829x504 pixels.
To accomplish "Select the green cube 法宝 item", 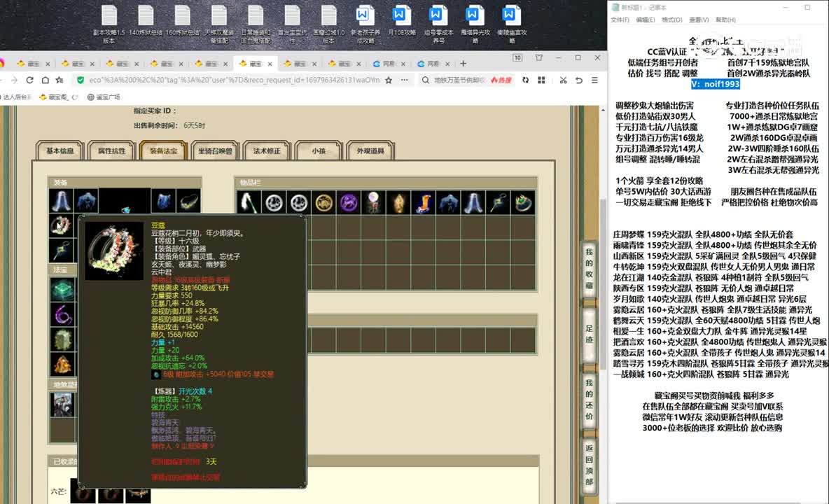I will click(x=62, y=290).
